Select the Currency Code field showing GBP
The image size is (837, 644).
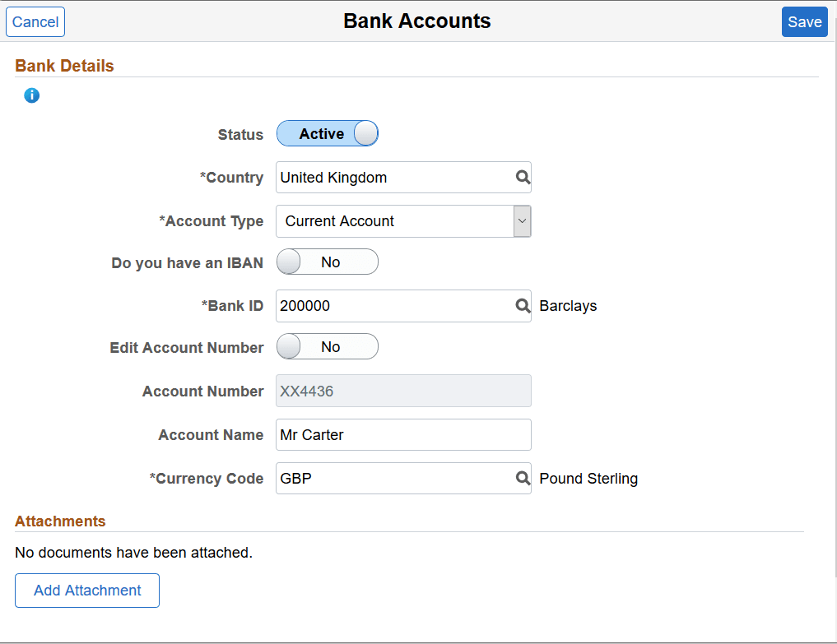point(395,478)
